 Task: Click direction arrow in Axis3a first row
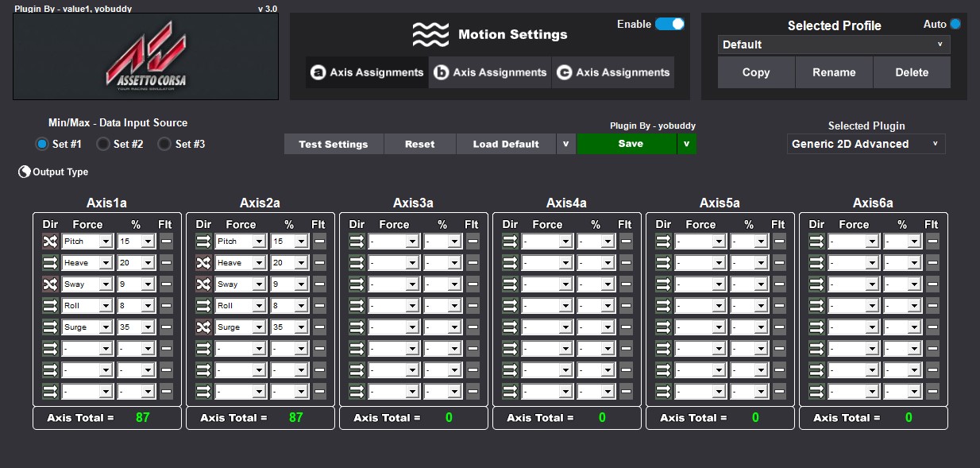click(x=357, y=241)
